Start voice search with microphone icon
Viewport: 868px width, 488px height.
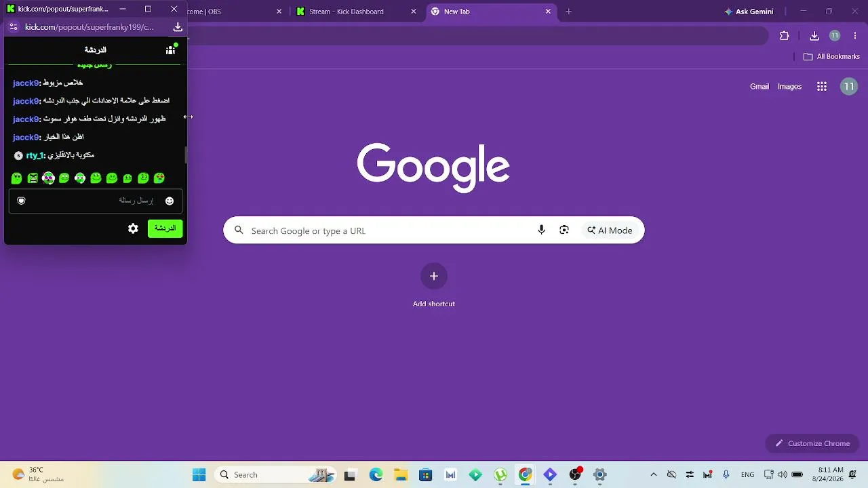[x=541, y=230]
